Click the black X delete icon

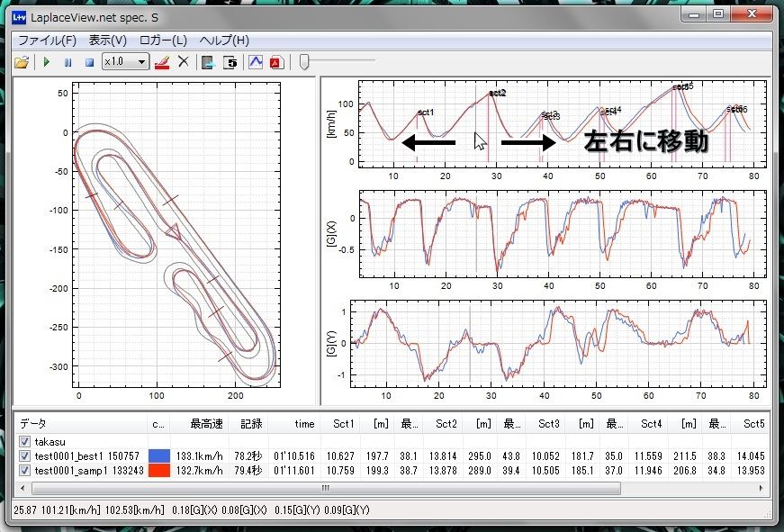point(184,62)
